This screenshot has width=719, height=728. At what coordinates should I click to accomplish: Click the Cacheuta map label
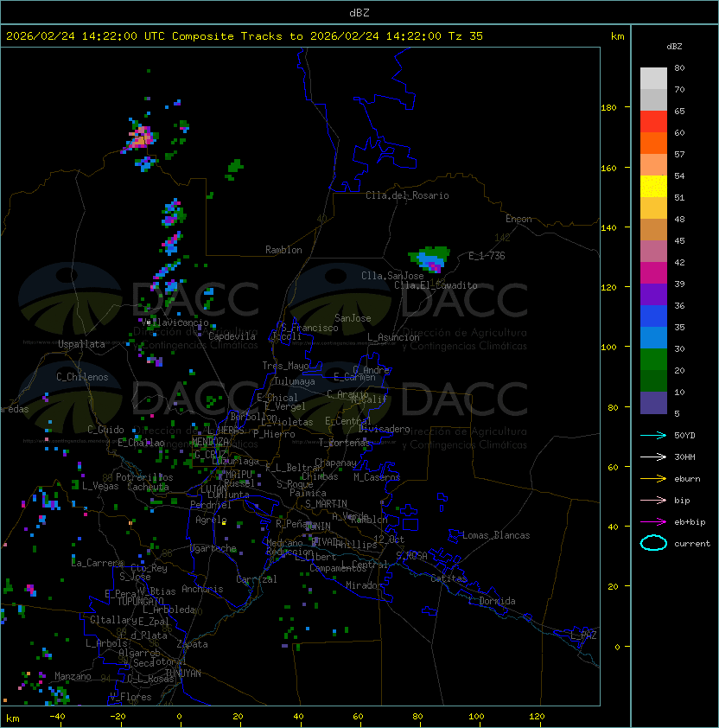pyautogui.click(x=148, y=487)
